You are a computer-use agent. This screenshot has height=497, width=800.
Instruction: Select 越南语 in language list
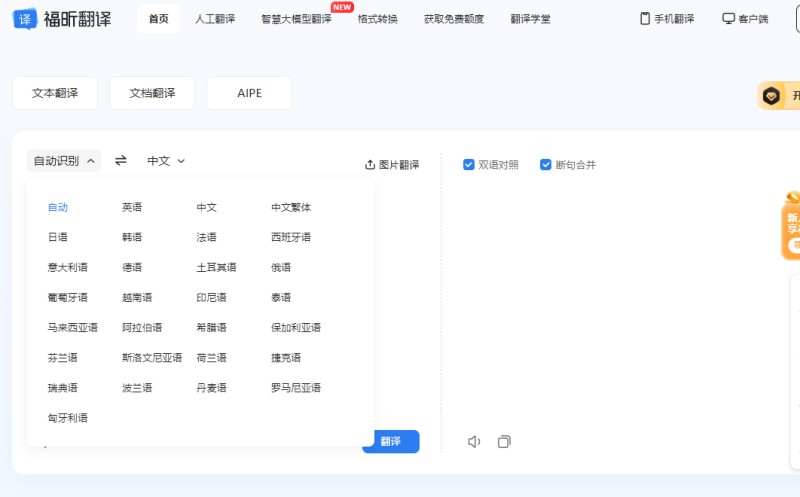click(x=137, y=297)
